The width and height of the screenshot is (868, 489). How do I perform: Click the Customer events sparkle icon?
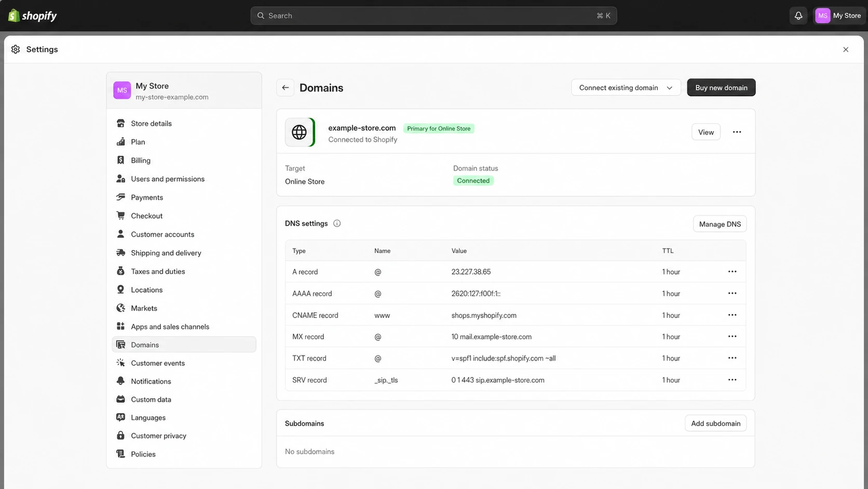coord(120,363)
